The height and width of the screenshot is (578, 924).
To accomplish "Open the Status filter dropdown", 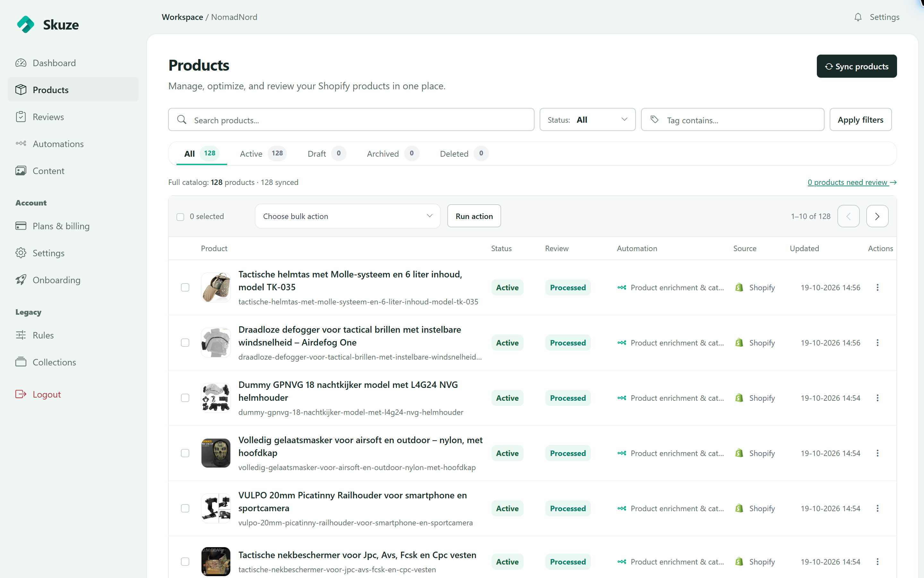I will [x=587, y=120].
